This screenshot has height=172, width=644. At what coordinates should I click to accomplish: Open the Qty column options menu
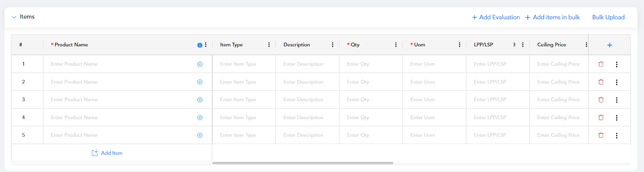(x=396, y=45)
